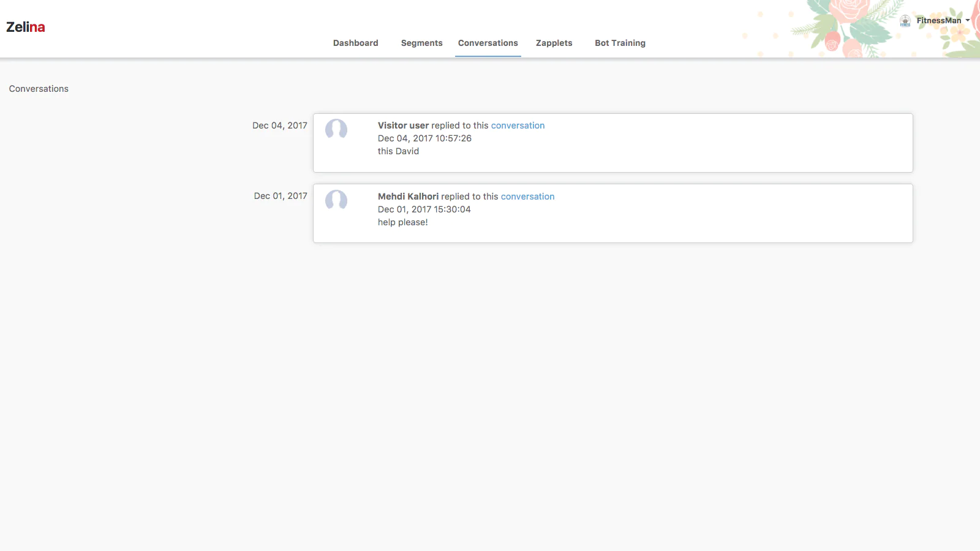Click the Visitor user avatar icon
Screen dimensions: 980x551
336,129
